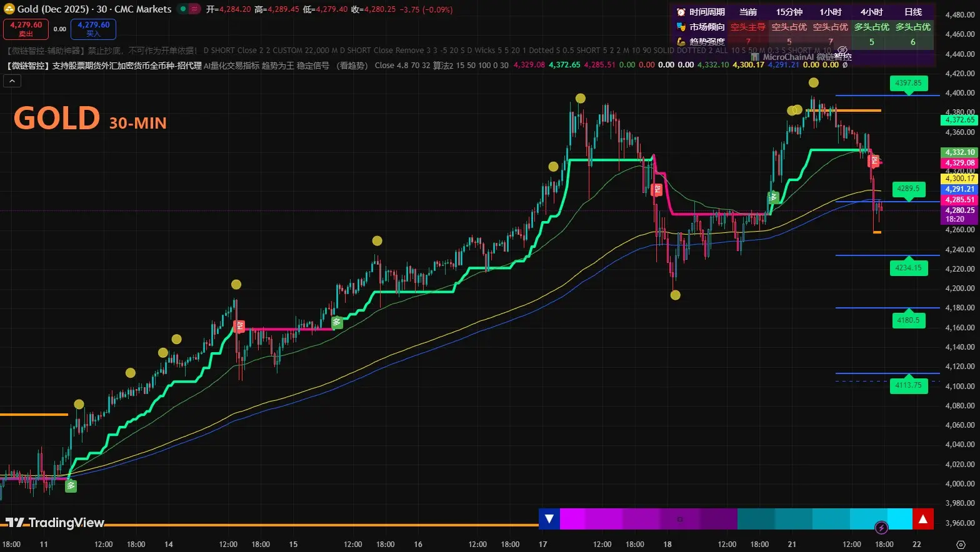The width and height of the screenshot is (980, 552).
Task: Show the hidden indicator via crossed-eye icon
Action: [842, 50]
